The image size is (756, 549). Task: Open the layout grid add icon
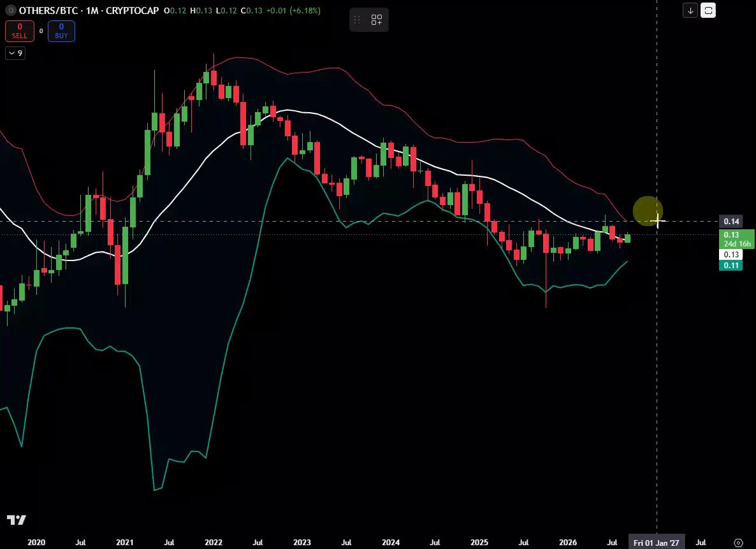coord(377,20)
